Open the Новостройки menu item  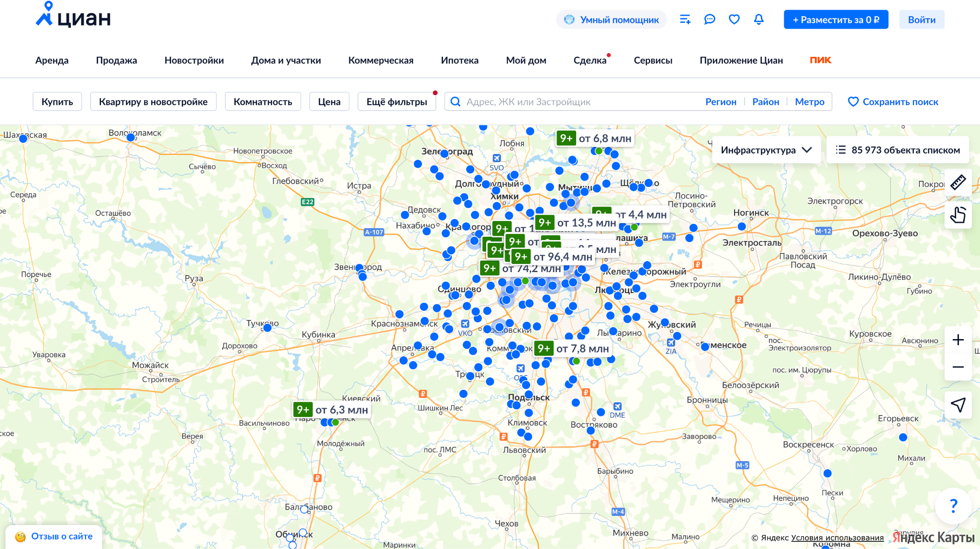[x=194, y=60]
